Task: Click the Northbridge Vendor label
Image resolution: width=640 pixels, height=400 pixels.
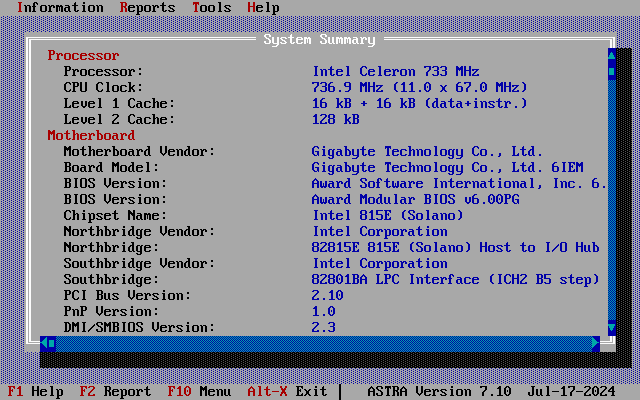Action: pos(139,231)
